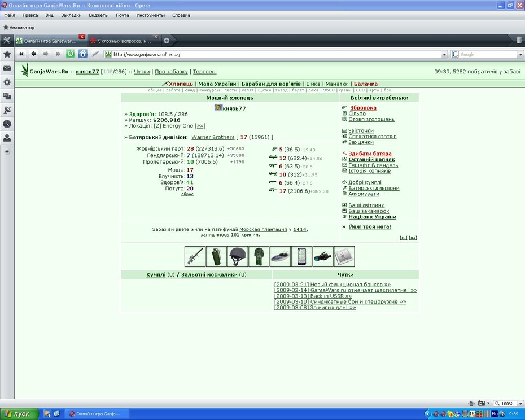Screen dimensions: 525x420
Task: Open the Нацбанк України link
Action: click(x=373, y=217)
